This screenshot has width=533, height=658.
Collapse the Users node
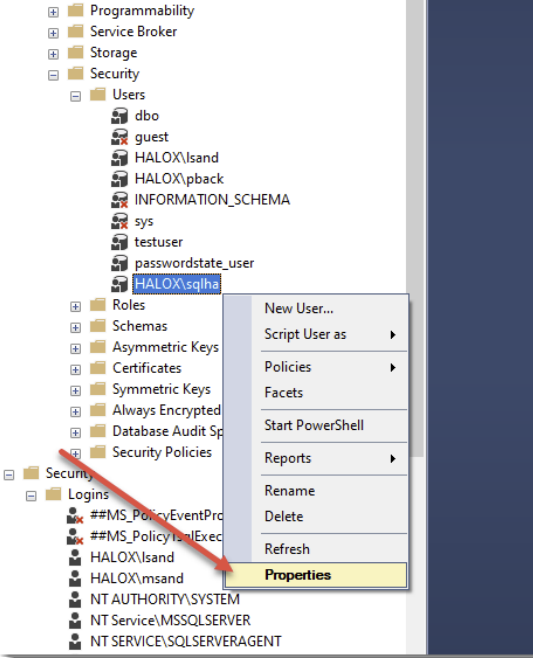(x=76, y=97)
